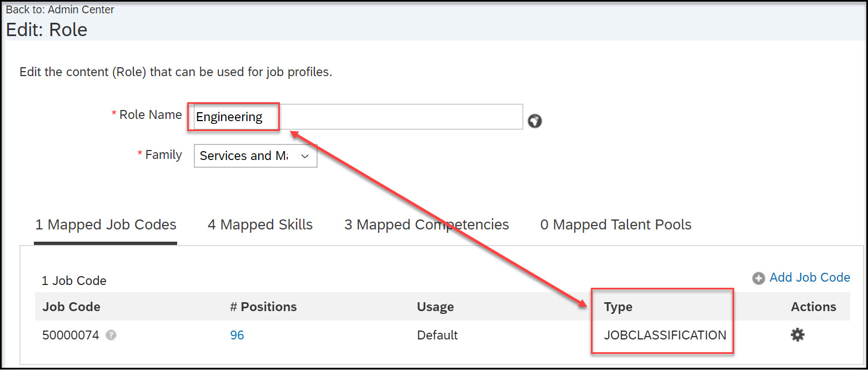Click the Add Job Code link
868x370 pixels.
810,277
